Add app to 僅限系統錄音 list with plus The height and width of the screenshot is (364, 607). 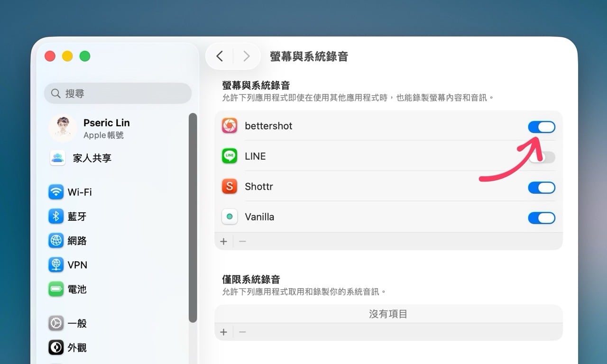pyautogui.click(x=224, y=332)
